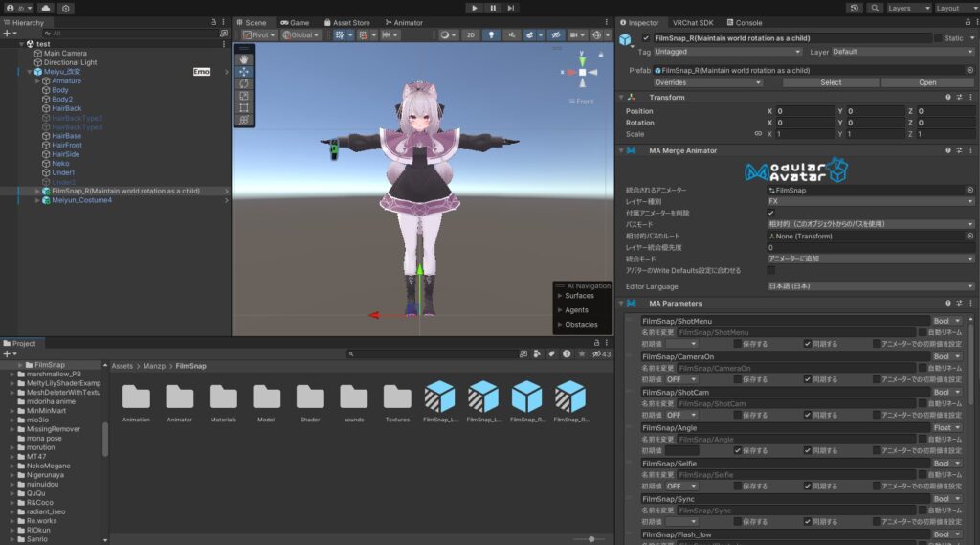Image resolution: width=980 pixels, height=545 pixels.
Task: Toggle 2D view mode in Scene
Action: click(471, 35)
